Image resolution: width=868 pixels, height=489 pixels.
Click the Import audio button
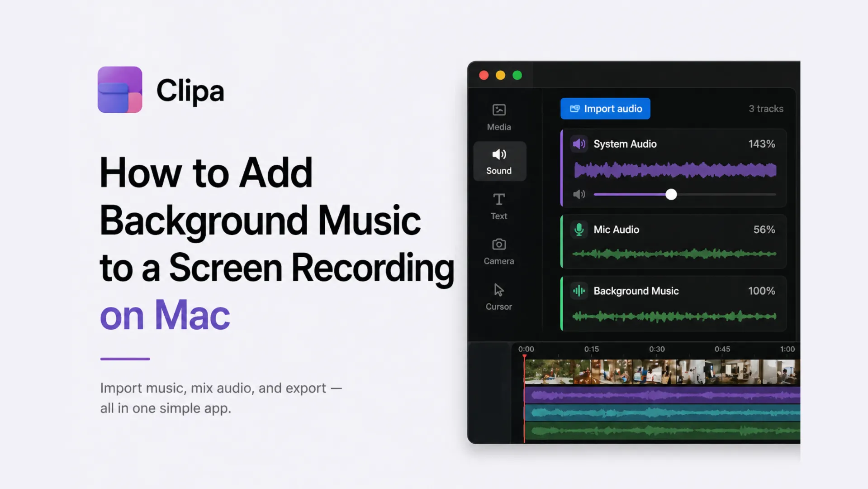point(605,109)
